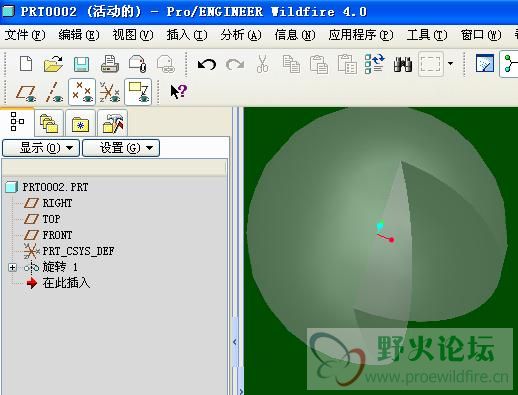Switch to Folder Browser navigator tab

(x=49, y=123)
